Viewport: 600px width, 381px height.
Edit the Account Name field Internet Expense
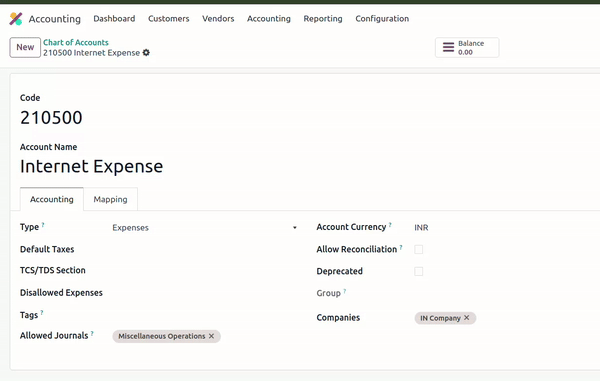click(91, 166)
